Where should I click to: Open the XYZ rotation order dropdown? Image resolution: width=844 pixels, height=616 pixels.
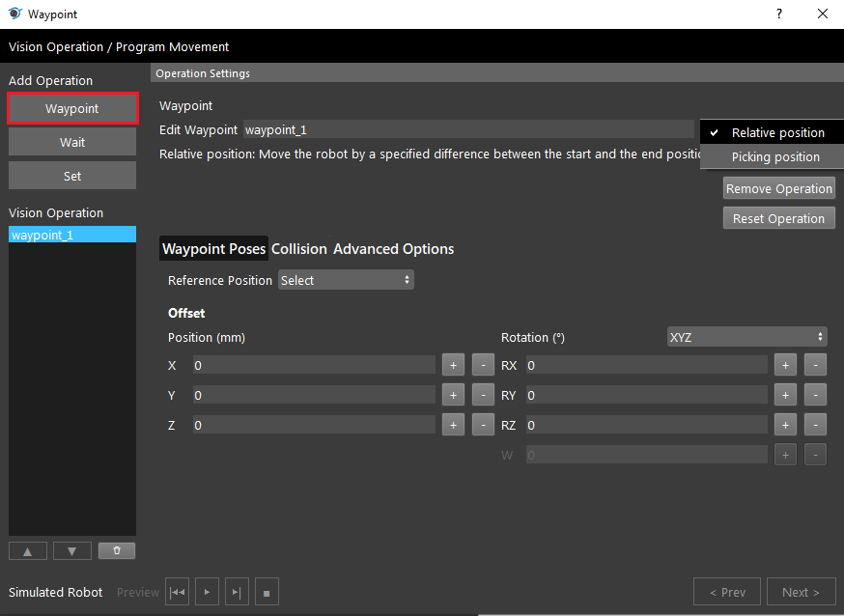click(x=746, y=337)
